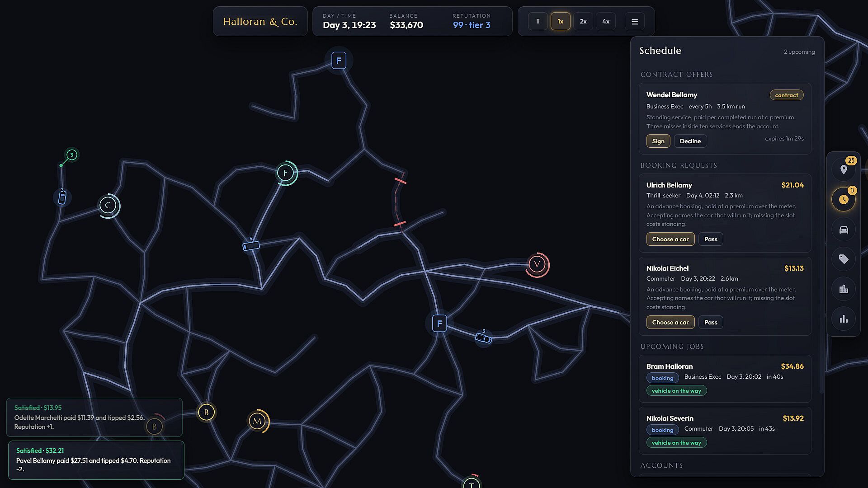Screen dimensions: 868x488
Task: Sign Wendel Bellamy's contract
Action: pos(658,141)
